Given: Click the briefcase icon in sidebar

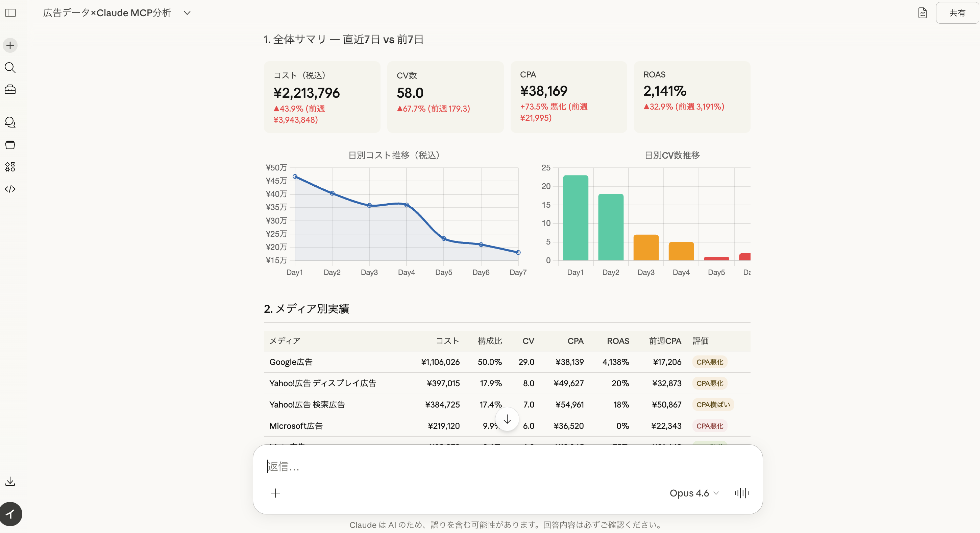Looking at the screenshot, I should click(x=10, y=90).
